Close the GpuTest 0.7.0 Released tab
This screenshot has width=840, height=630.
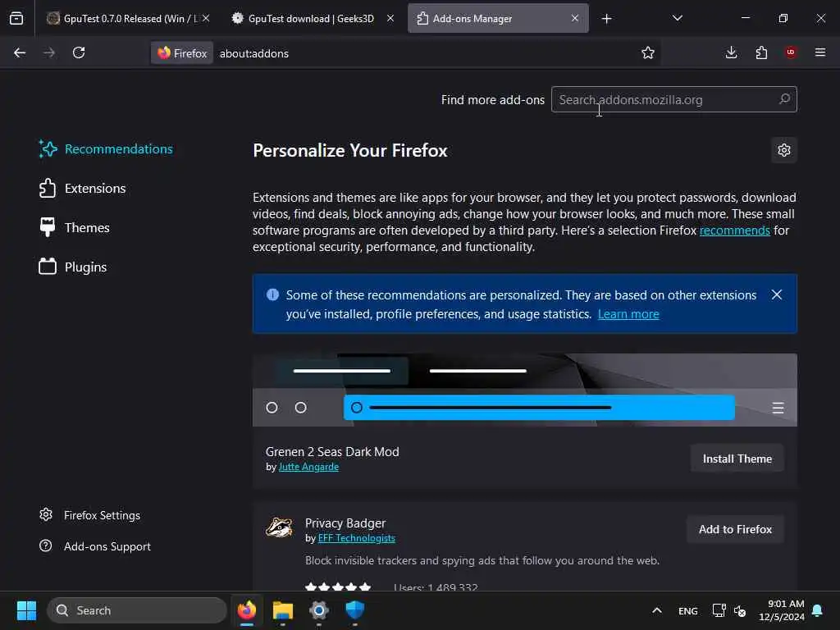[x=206, y=18]
